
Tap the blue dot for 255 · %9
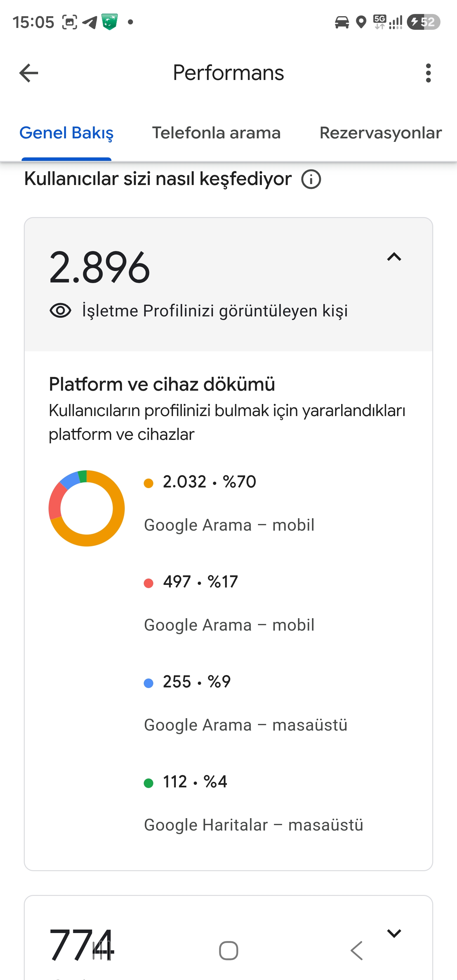pyautogui.click(x=149, y=683)
